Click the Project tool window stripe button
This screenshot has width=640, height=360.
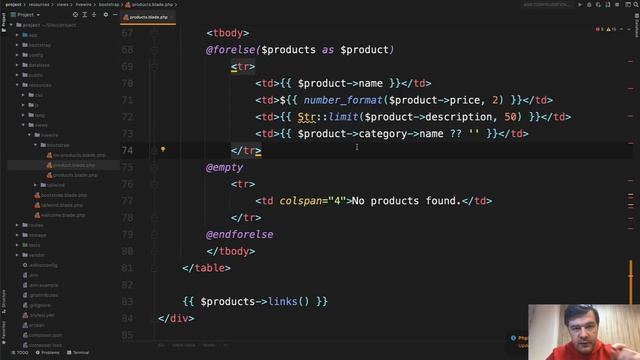point(3,22)
